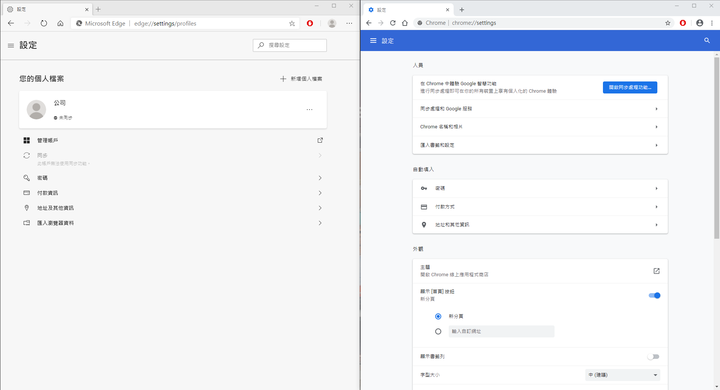Open a new tab in Edge
This screenshot has height=390, width=720.
click(98, 9)
